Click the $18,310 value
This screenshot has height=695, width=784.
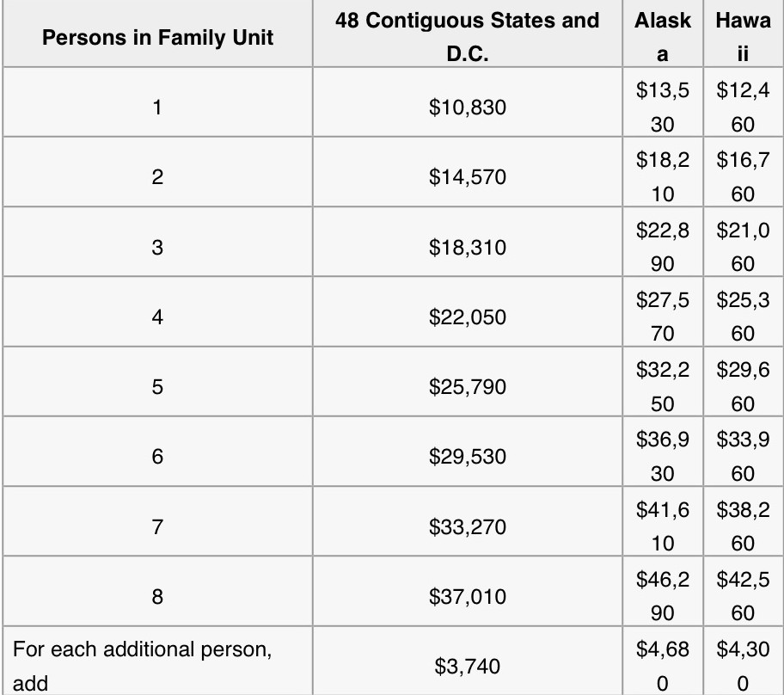(x=468, y=248)
